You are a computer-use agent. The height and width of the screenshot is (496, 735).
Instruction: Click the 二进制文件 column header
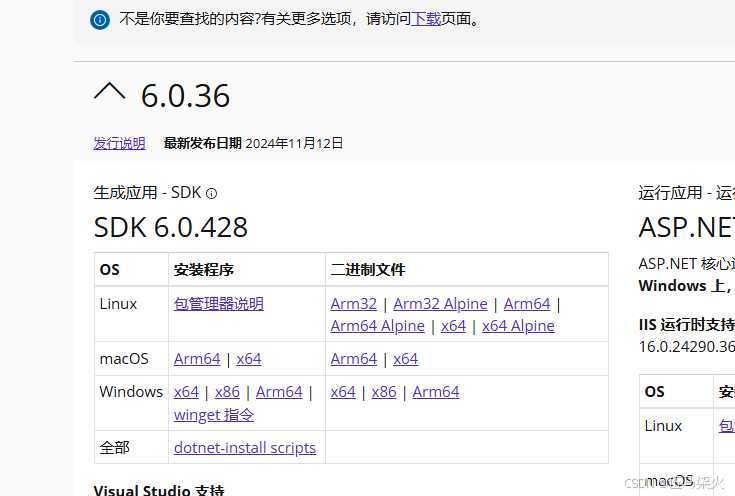pos(368,270)
